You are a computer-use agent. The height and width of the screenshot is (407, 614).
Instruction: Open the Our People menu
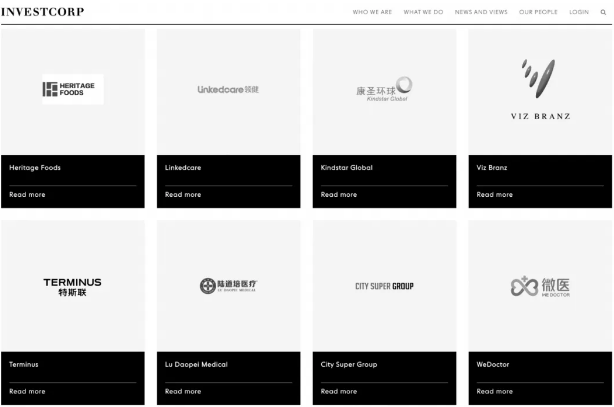pyautogui.click(x=538, y=12)
